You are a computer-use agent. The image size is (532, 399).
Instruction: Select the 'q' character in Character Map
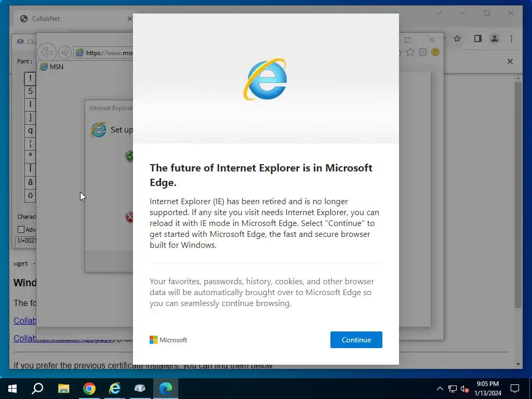tap(30, 130)
